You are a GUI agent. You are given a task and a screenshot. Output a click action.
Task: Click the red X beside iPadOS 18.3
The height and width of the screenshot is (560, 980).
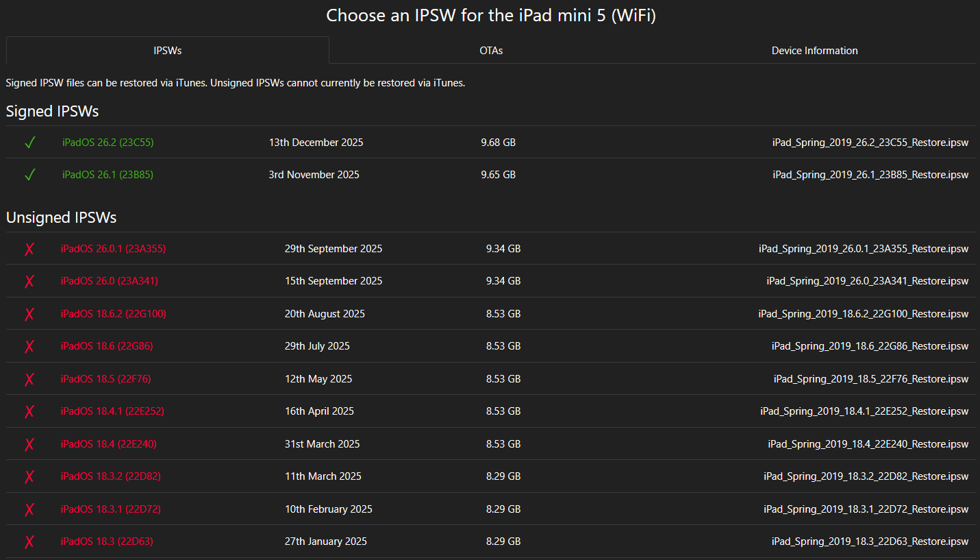29,541
